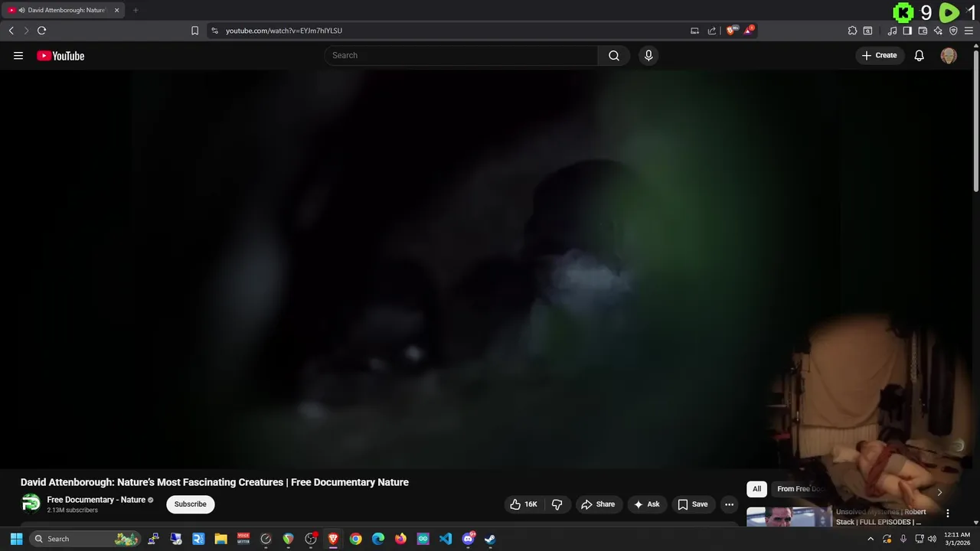Toggle the browser sidebar panel

[x=907, y=31]
